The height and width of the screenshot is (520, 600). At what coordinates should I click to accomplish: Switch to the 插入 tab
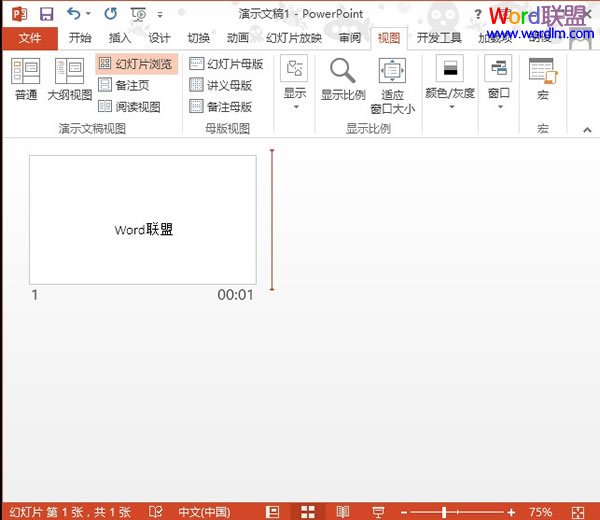pos(120,38)
